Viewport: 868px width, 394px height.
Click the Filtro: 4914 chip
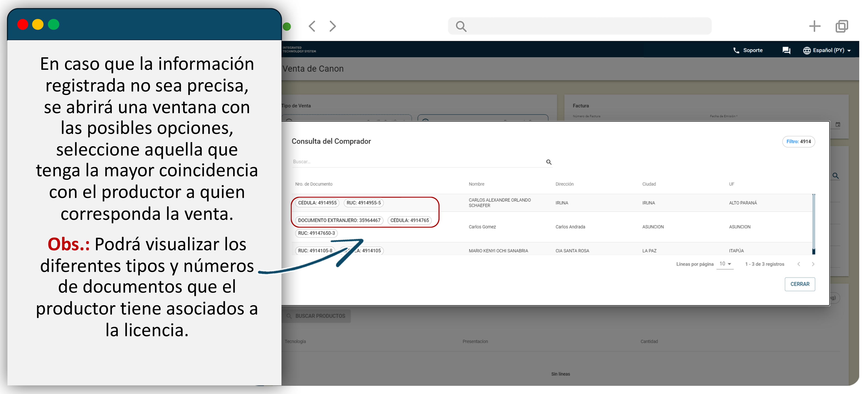[798, 142]
